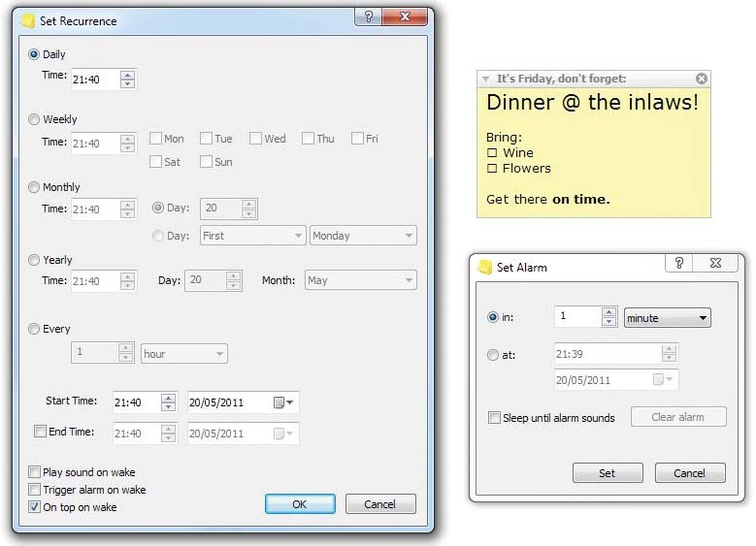Screen dimensions: 756x546
Task: Enable the End Time checkbox
Action: tap(40, 431)
